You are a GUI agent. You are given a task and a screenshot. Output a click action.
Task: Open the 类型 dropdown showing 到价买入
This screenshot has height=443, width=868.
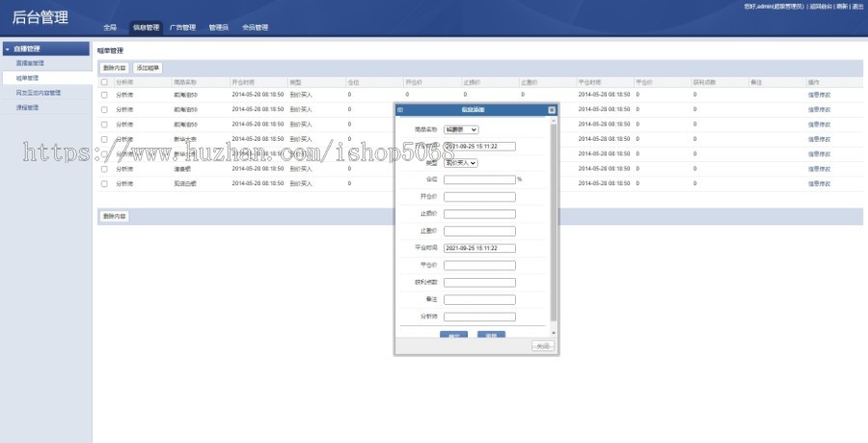click(x=461, y=163)
